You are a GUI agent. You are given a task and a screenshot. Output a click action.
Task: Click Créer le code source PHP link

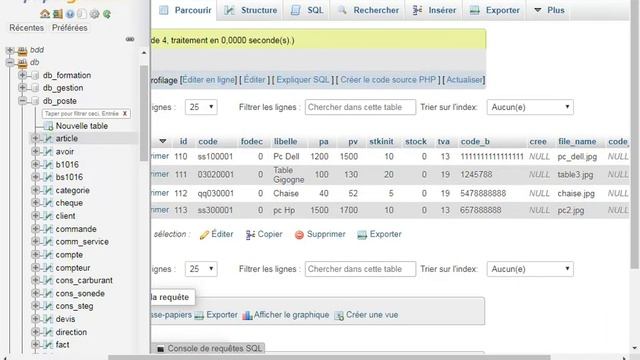(x=388, y=80)
